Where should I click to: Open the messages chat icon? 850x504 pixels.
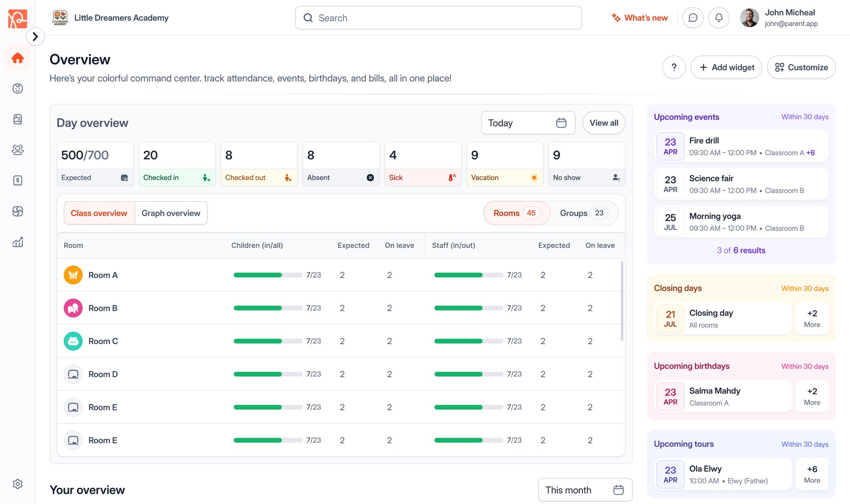tap(693, 18)
